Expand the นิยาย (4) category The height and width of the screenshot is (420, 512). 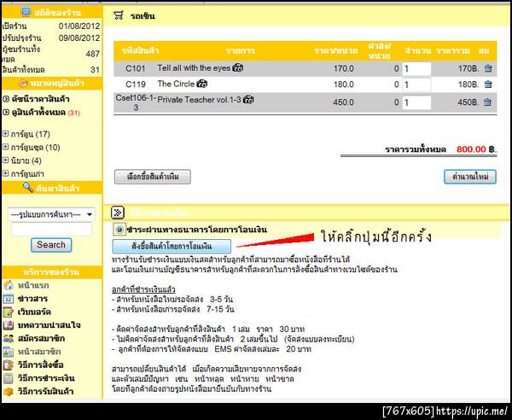pyautogui.click(x=6, y=160)
